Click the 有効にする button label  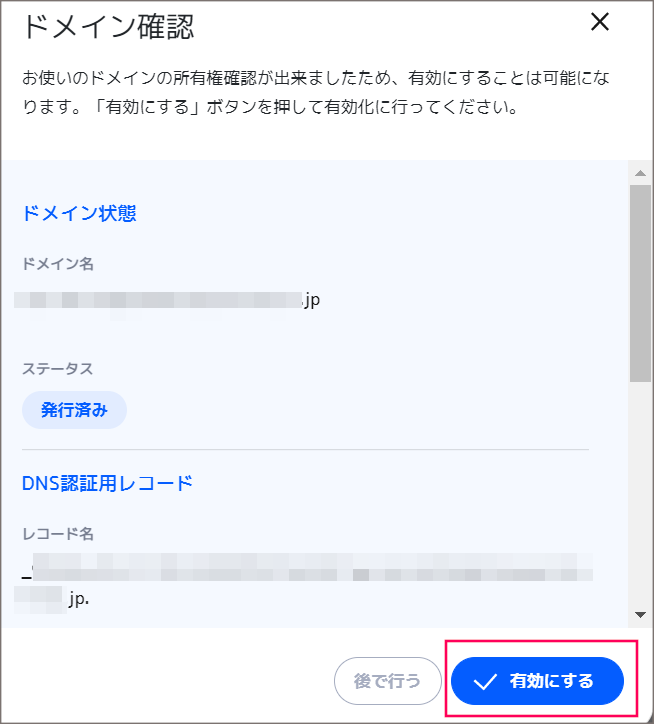[x=551, y=681]
